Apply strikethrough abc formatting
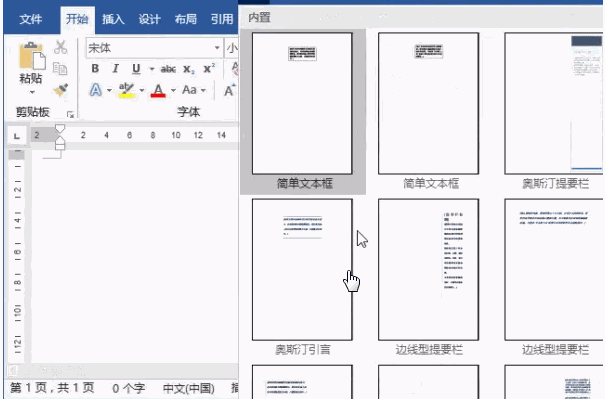Image resolution: width=605 pixels, height=399 pixels. point(168,69)
